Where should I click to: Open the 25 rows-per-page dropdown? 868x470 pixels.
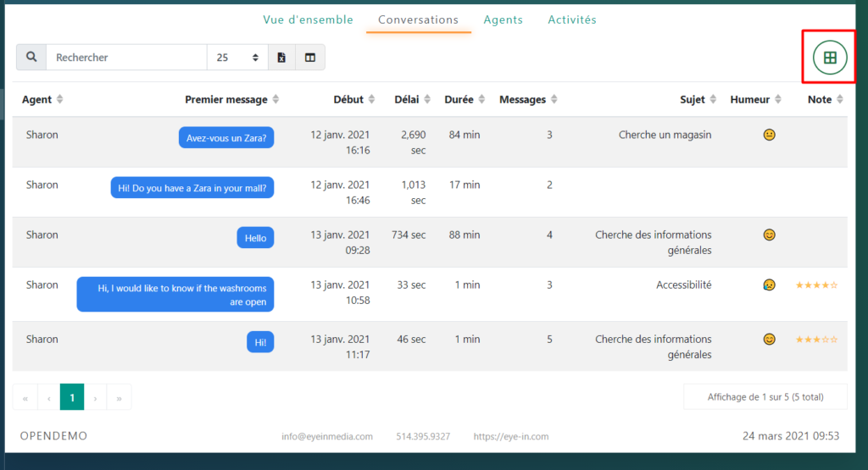coord(237,58)
